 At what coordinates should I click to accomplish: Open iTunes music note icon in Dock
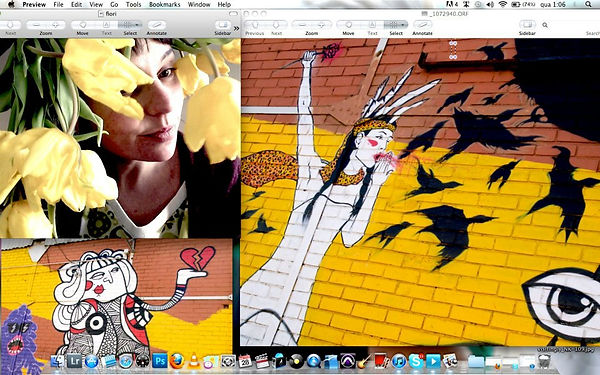click(399, 361)
